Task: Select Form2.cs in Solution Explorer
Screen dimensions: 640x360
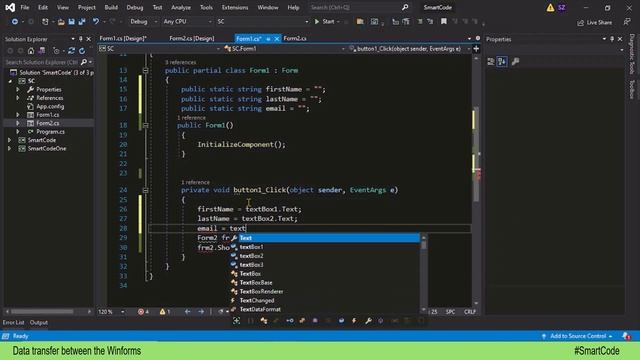Action: click(48, 123)
